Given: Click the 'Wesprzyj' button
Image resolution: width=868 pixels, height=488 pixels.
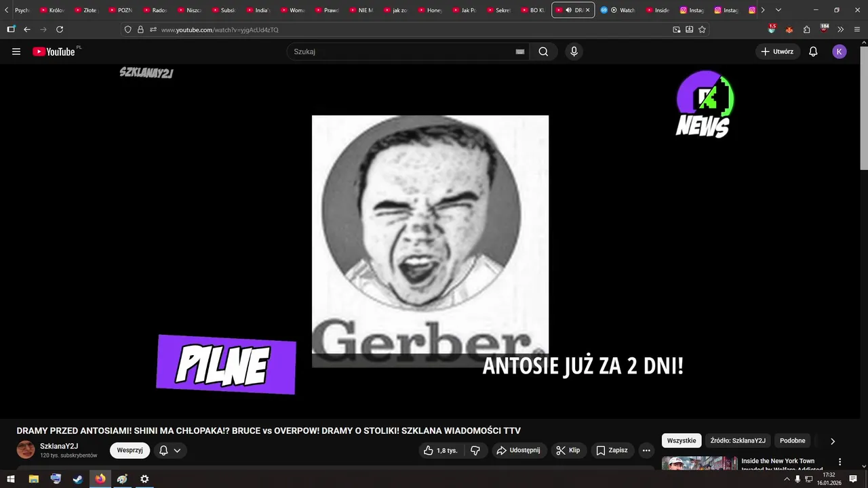Looking at the screenshot, I should 130,450.
